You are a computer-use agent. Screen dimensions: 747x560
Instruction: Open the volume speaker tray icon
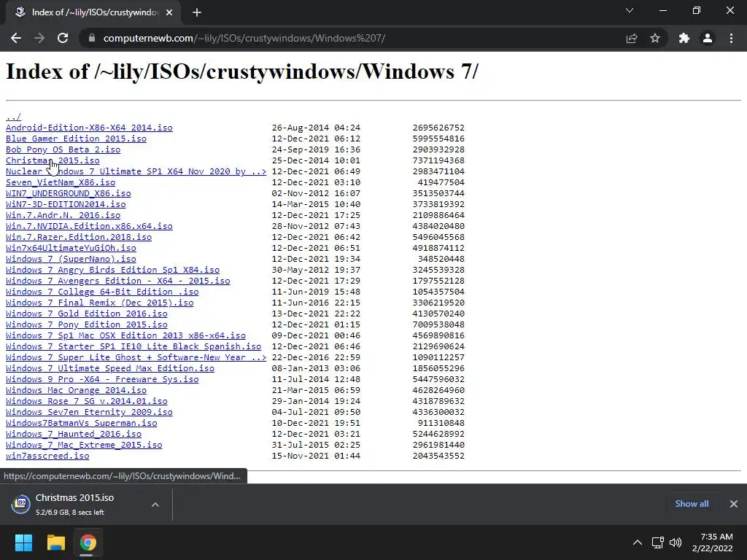click(675, 542)
